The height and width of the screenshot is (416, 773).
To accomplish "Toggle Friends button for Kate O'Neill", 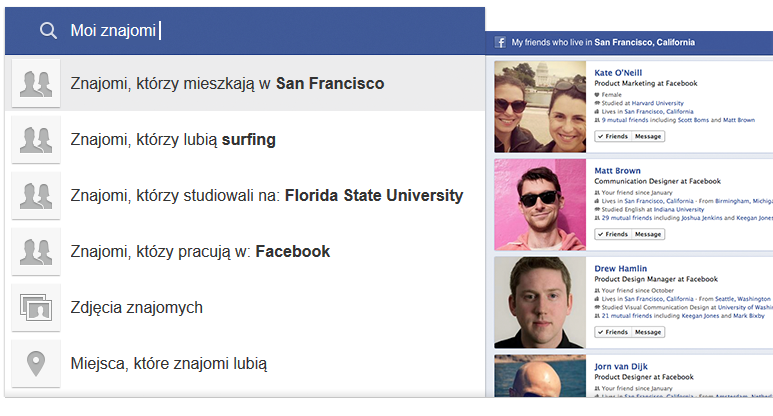I will coord(613,136).
